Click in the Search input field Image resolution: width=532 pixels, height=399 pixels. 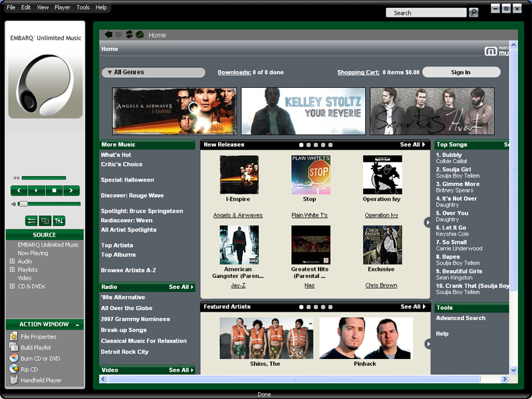pyautogui.click(x=426, y=13)
